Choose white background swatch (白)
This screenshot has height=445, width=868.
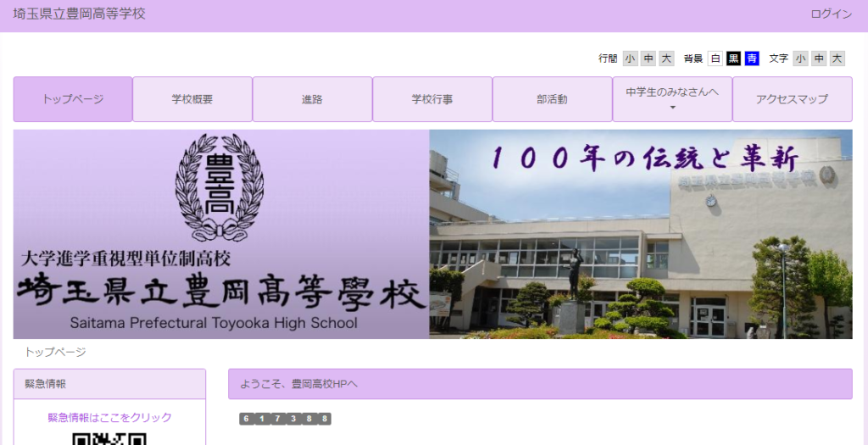point(715,58)
